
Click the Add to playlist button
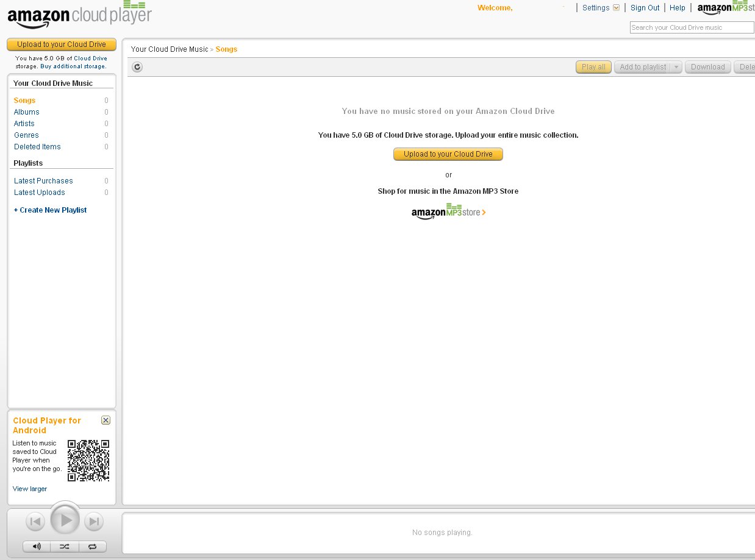click(643, 67)
